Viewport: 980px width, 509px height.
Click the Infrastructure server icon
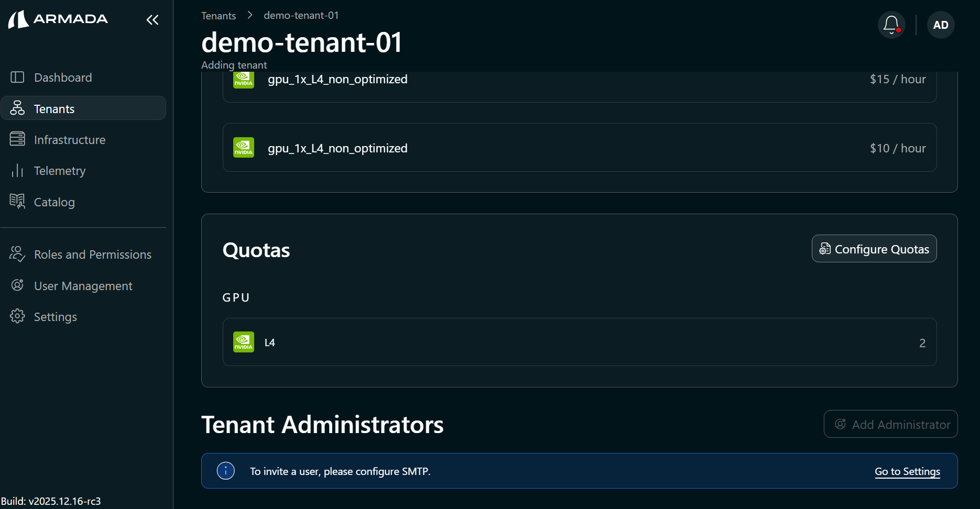[17, 139]
